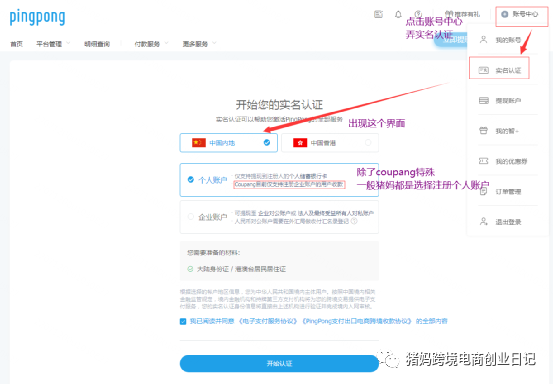Expand the 付款服务 menu chevron
The height and width of the screenshot is (384, 553).
click(x=166, y=43)
